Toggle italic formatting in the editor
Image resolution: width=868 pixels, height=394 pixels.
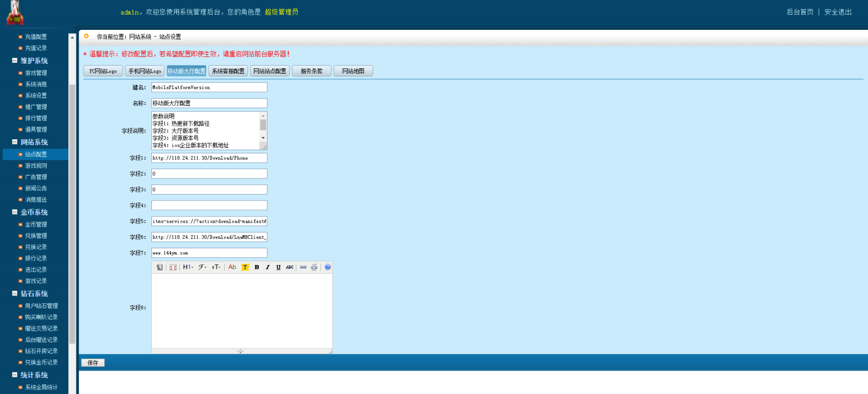click(x=267, y=267)
